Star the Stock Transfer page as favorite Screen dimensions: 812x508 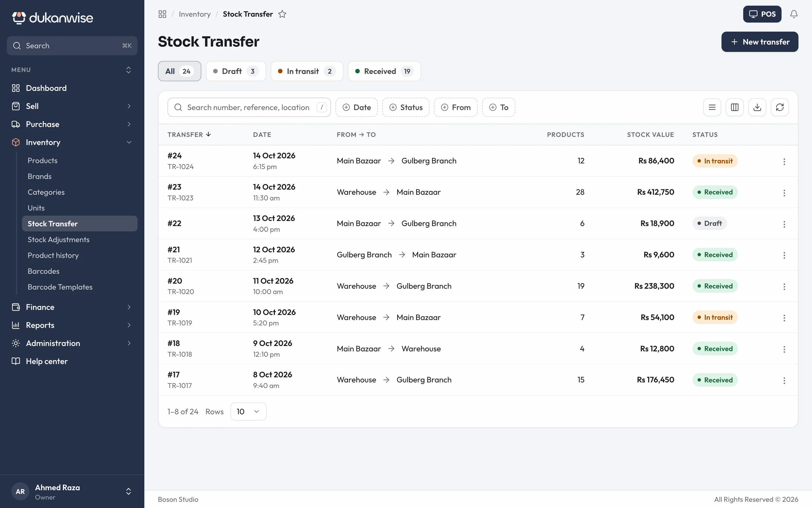click(282, 14)
